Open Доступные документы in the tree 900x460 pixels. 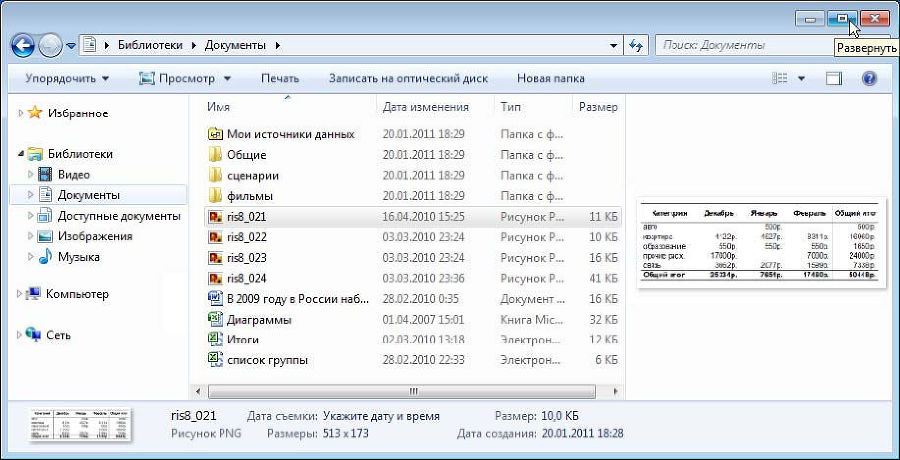coord(119,216)
